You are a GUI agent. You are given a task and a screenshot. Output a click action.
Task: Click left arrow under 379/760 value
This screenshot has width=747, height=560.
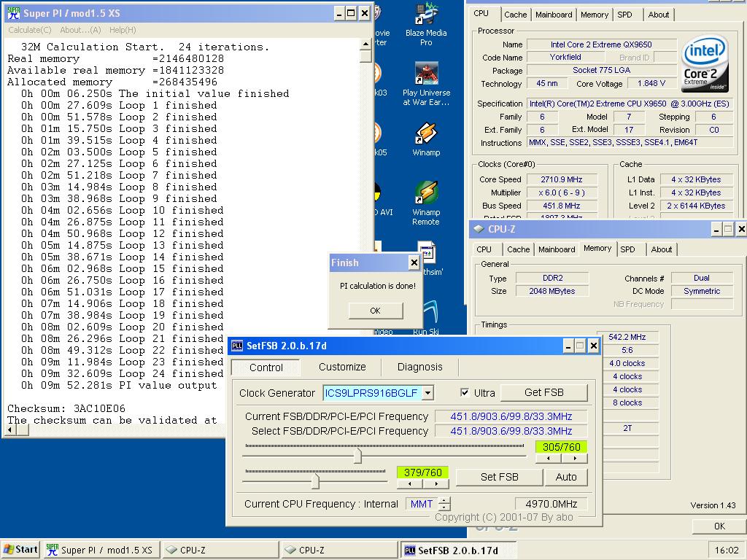pos(410,483)
